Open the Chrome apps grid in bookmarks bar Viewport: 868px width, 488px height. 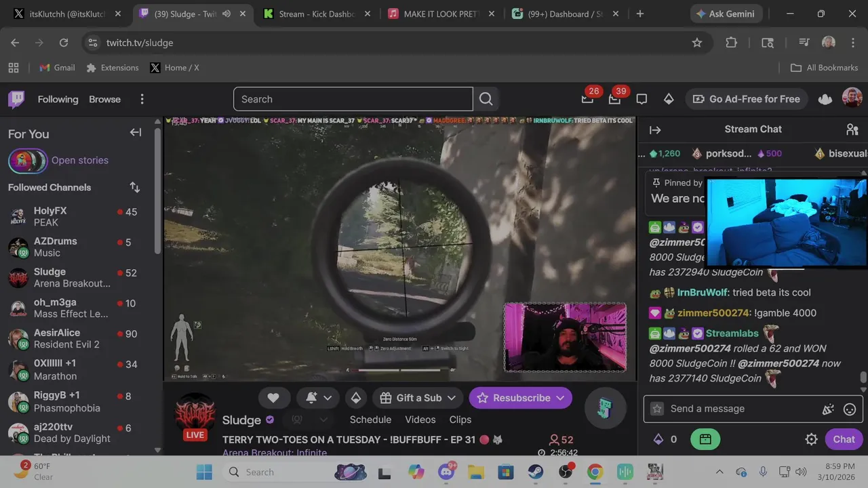tap(14, 68)
